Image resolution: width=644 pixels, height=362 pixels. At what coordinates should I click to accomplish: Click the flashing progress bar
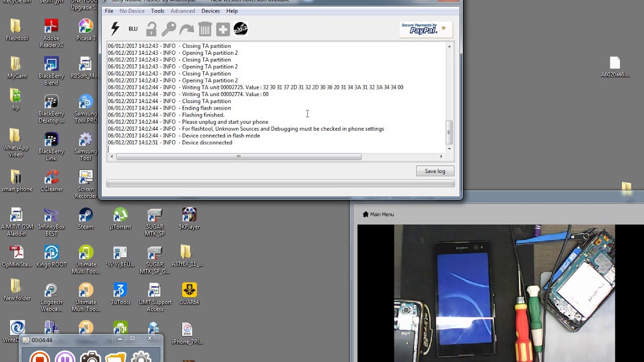click(x=280, y=184)
